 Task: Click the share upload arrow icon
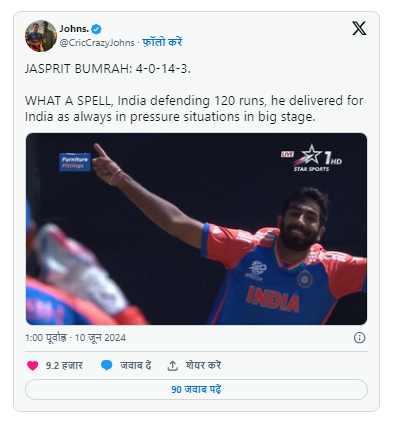point(172,366)
